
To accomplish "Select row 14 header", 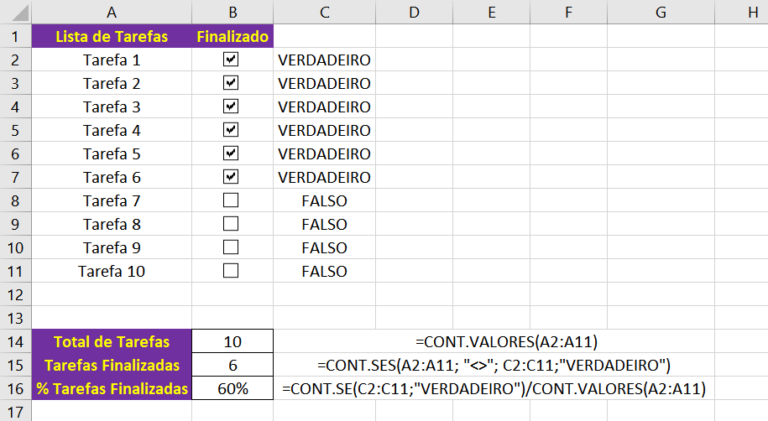I will pyautogui.click(x=15, y=340).
